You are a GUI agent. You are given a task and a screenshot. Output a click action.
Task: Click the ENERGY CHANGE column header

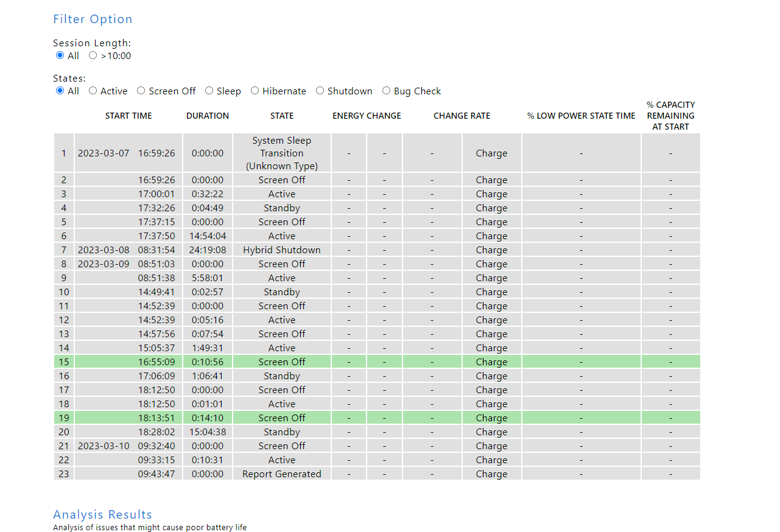pos(367,116)
